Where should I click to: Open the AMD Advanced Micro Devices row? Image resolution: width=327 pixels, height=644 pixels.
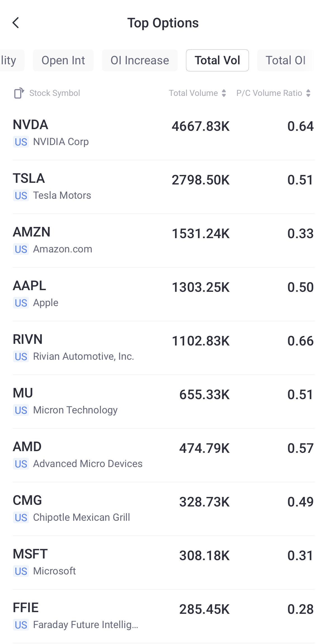click(163, 455)
